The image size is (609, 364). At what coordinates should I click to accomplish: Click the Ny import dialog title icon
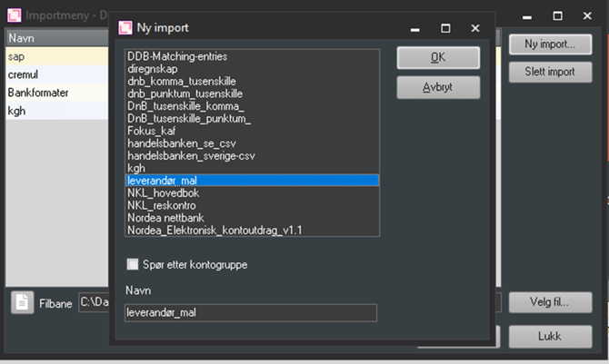pos(126,28)
